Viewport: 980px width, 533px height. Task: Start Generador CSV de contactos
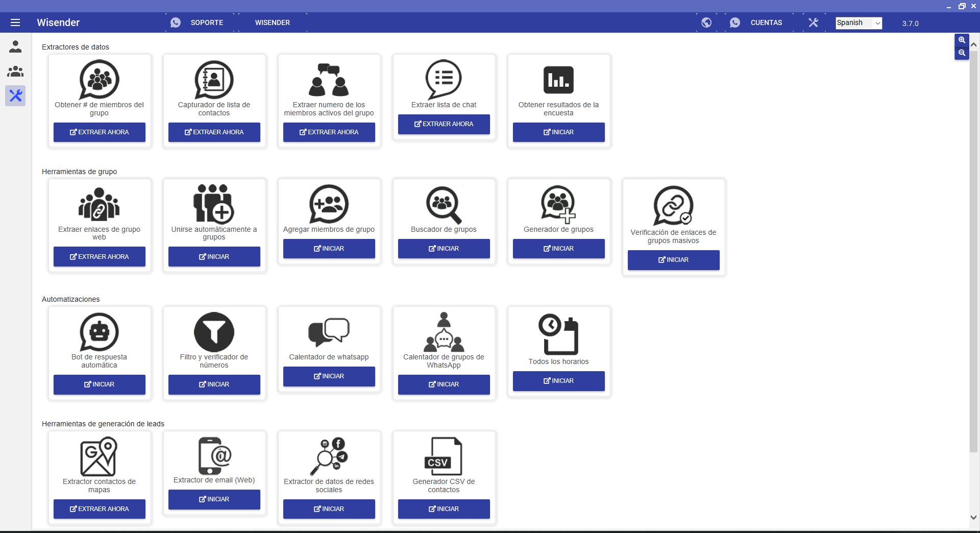[x=444, y=509]
